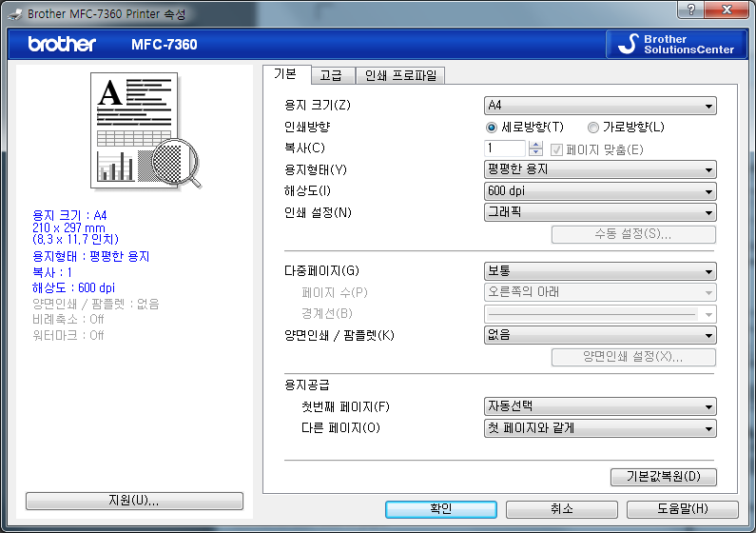Click the 양면인쇄 설정(X)... button
Viewport: 756px width, 533px height.
[x=633, y=357]
